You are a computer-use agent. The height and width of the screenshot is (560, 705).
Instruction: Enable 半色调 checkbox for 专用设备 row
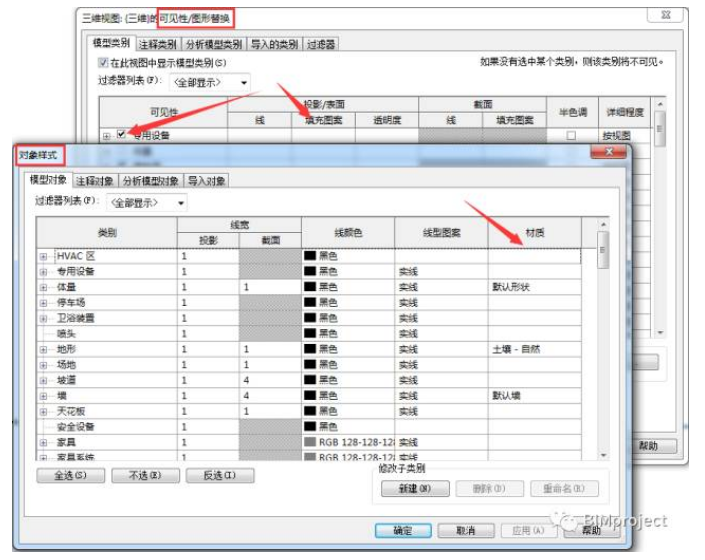(571, 135)
